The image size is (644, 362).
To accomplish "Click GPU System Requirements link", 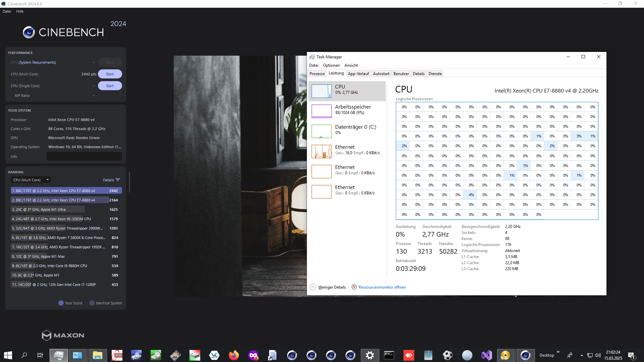I will tap(37, 62).
